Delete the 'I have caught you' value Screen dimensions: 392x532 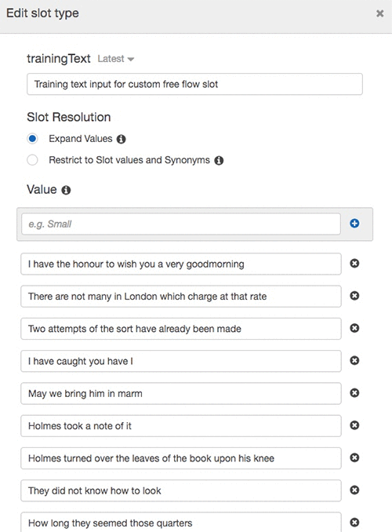coord(354,360)
